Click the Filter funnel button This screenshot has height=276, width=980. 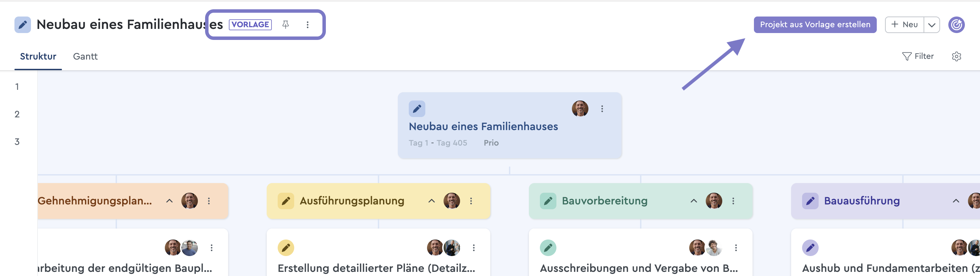[918, 56]
